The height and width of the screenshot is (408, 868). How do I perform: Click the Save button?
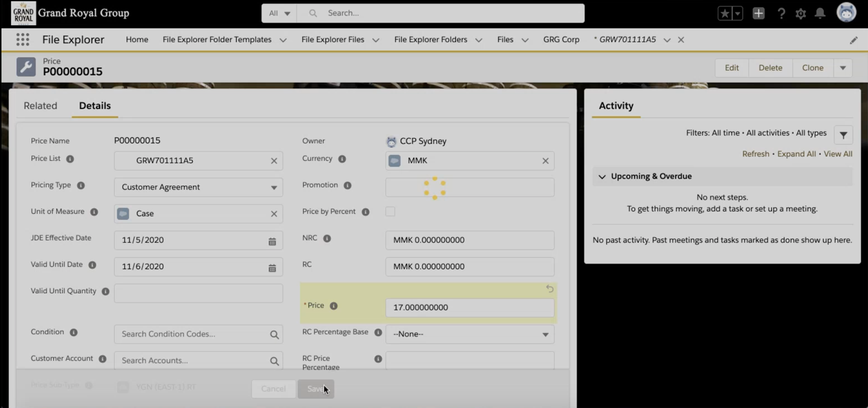click(x=316, y=389)
